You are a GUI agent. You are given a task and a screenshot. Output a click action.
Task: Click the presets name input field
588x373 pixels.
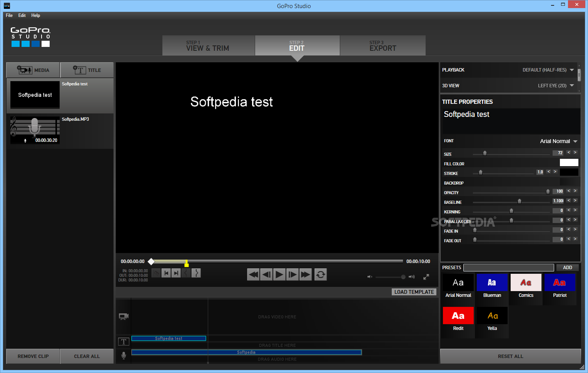[509, 268]
